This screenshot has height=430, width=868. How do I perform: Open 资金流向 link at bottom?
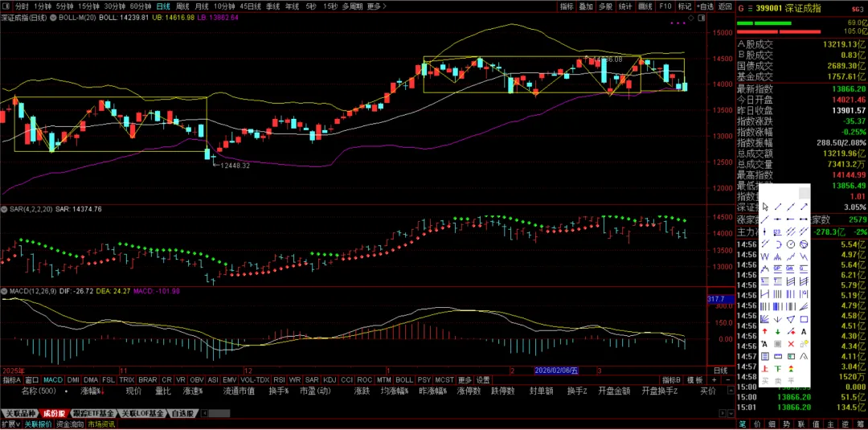70,424
